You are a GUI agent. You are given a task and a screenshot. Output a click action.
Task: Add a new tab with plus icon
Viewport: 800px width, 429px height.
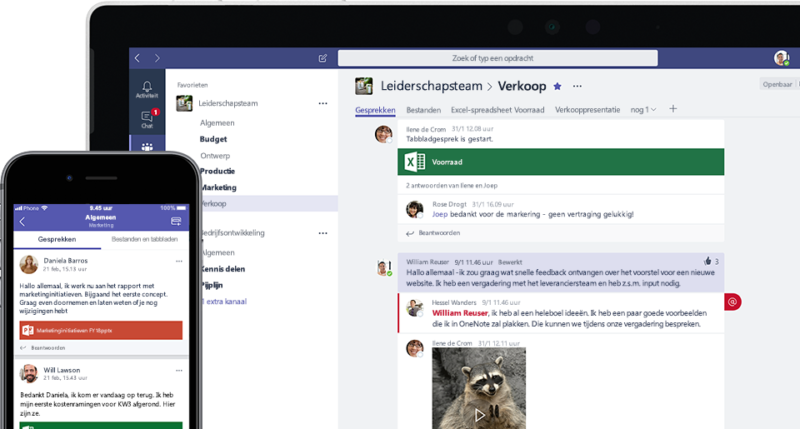673,109
